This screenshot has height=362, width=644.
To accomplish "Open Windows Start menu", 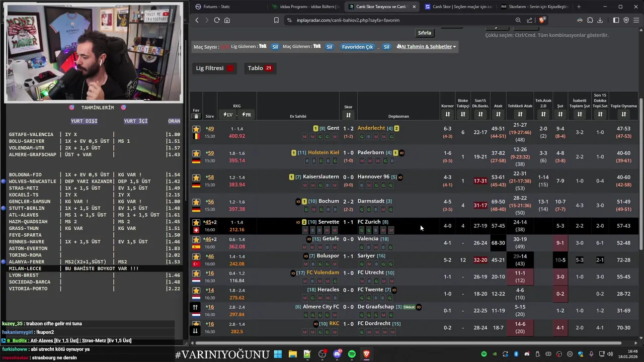I will (x=278, y=354).
